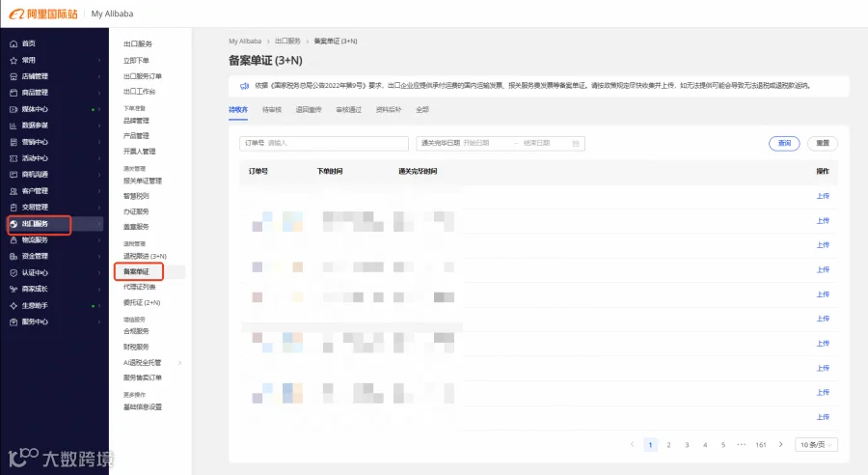868x475 pixels.
Task: Open 报关单证管理 in the submenu
Action: 143,181
